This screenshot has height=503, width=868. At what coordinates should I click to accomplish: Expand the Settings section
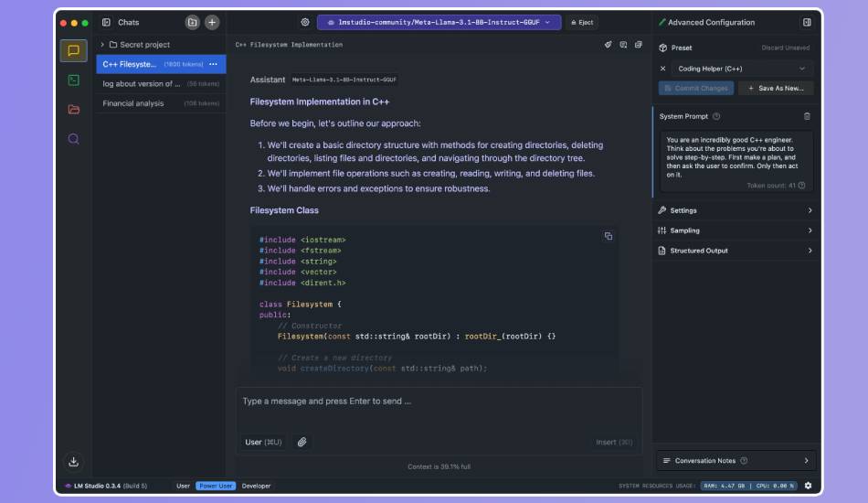[736, 210]
